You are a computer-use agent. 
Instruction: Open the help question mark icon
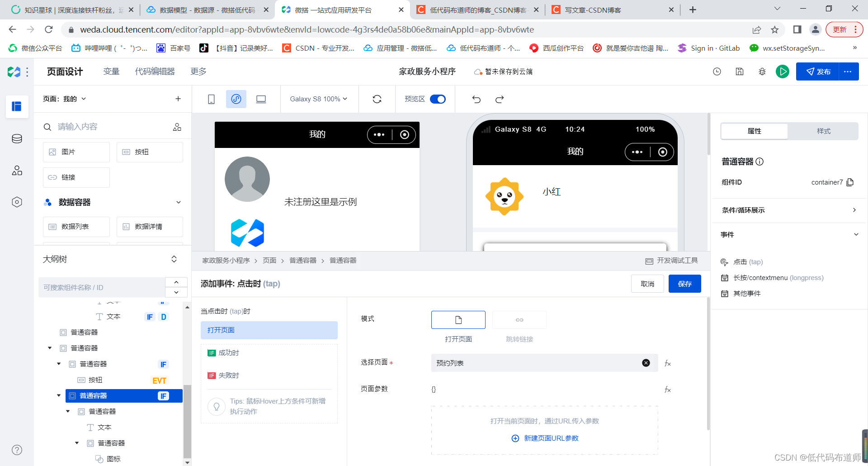[17, 450]
